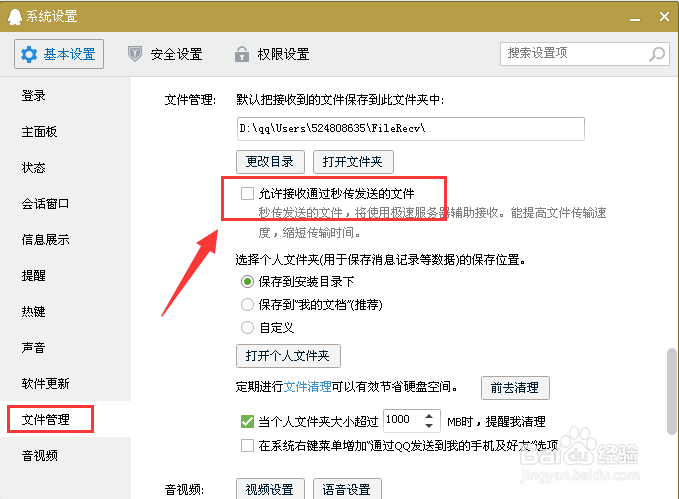The image size is (679, 499).
Task: Decrease folder size limit with down arrow
Action: [x=429, y=426]
